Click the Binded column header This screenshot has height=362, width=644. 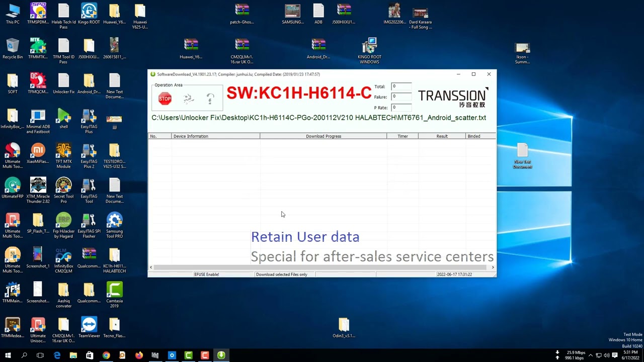point(480,136)
